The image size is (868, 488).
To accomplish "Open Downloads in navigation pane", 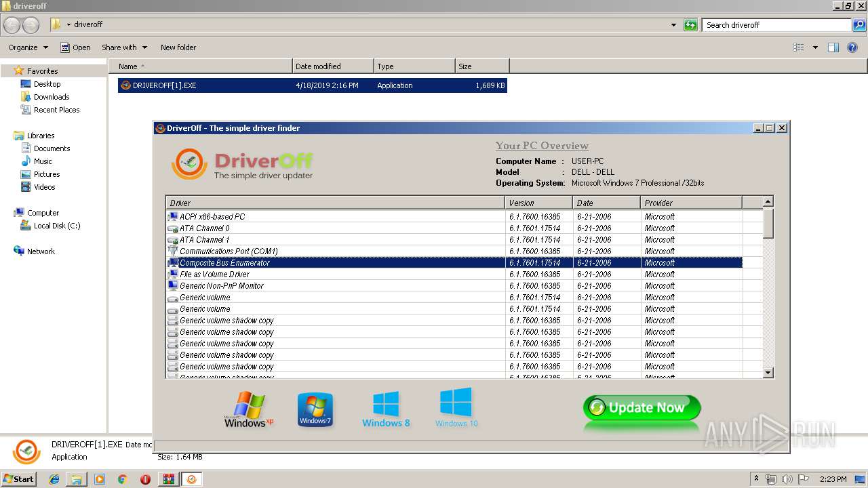I will point(52,97).
